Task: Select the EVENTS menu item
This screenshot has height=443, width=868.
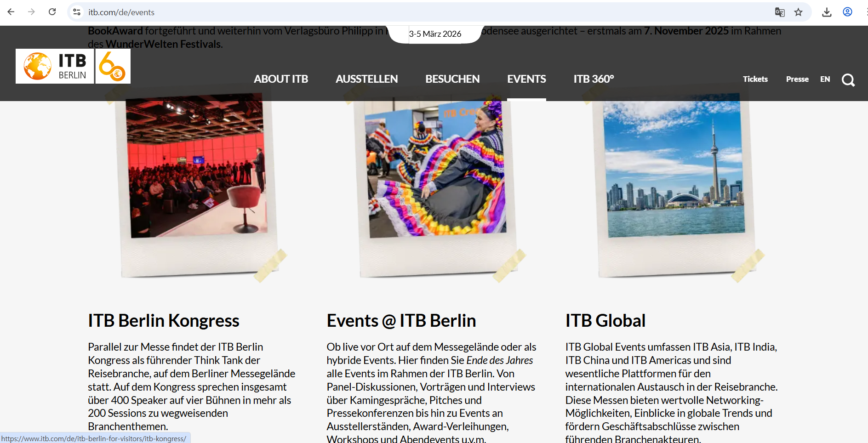Action: (526, 79)
